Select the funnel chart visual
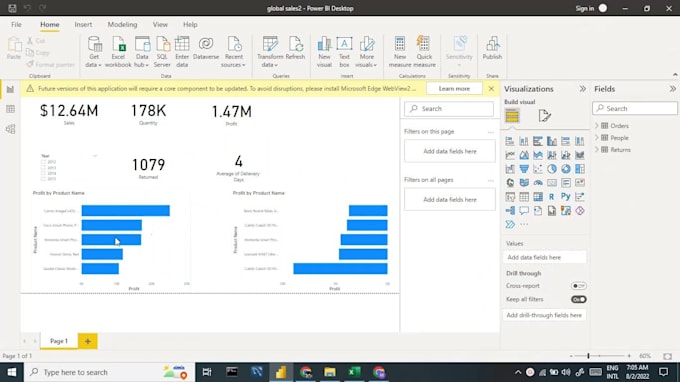 point(524,169)
